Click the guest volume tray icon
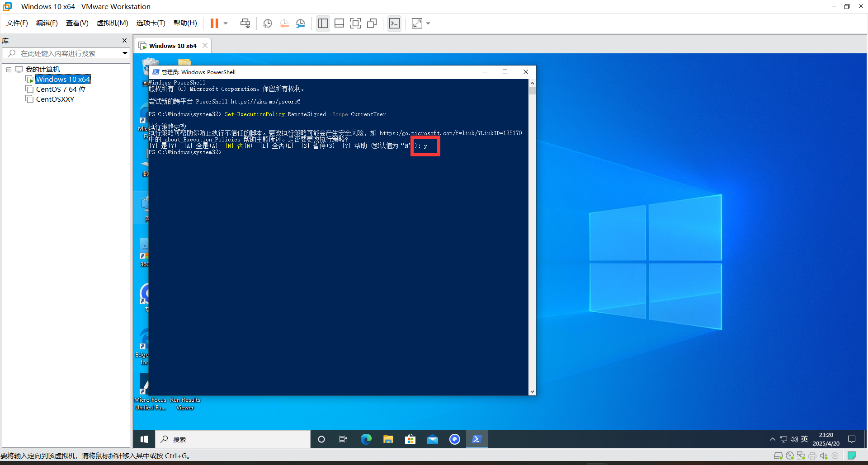868x465 pixels. (x=794, y=439)
